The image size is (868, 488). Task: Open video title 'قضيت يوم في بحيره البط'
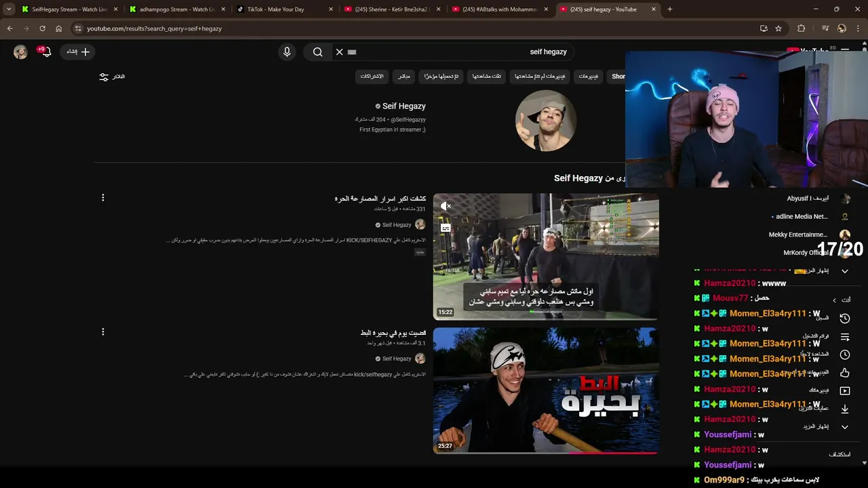coord(393,333)
